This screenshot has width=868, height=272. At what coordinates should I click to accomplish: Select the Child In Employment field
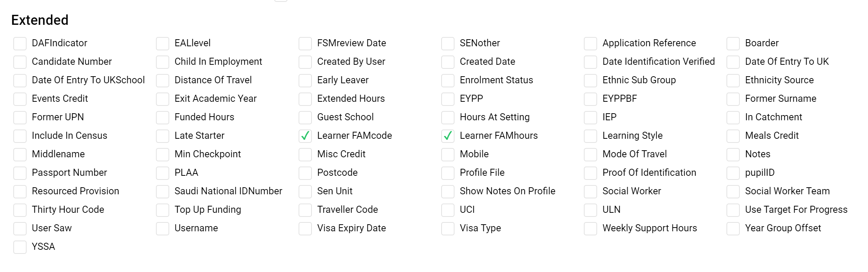coord(163,62)
